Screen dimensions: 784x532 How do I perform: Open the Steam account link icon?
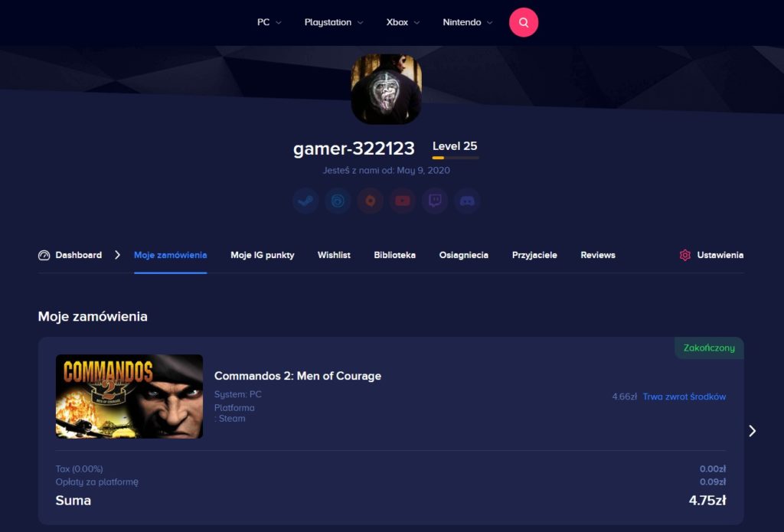[x=305, y=201]
